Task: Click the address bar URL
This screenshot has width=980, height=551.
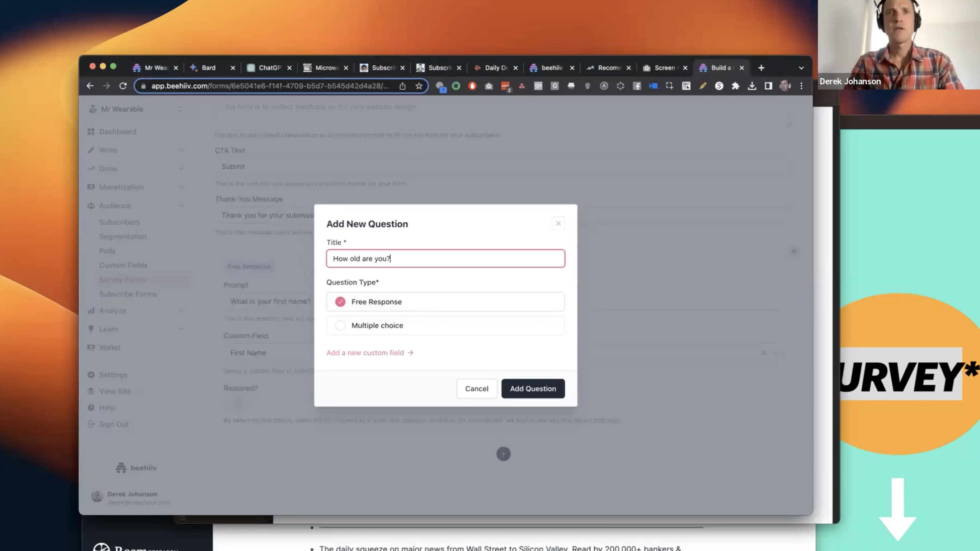Action: 270,86
